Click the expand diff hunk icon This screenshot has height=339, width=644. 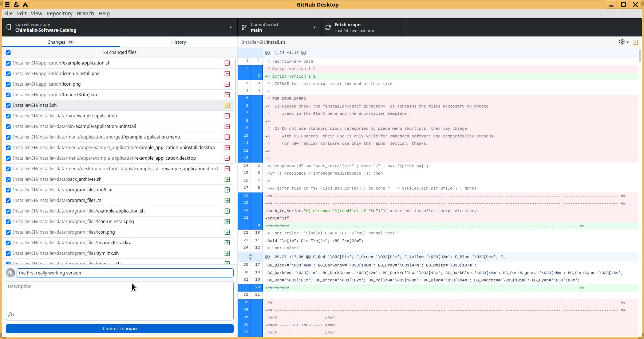click(250, 257)
